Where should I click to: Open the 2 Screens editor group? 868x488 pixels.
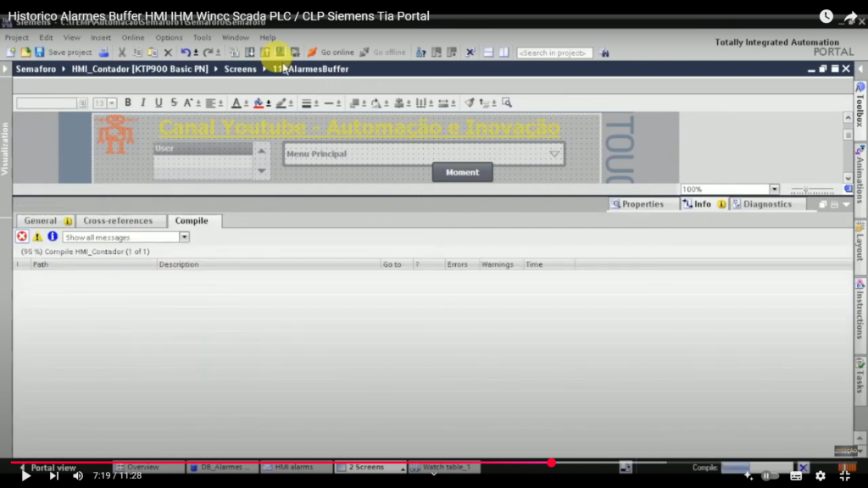(371, 468)
